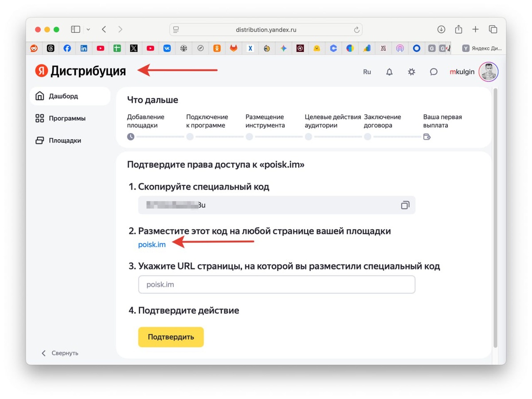Switch to the VK pinned tab
The image size is (532, 399).
(x=167, y=48)
